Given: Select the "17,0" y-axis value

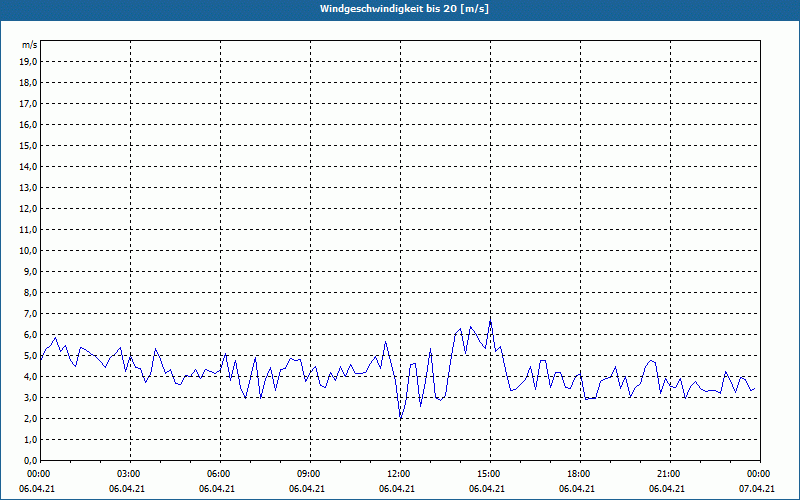Looking at the screenshot, I should click(x=29, y=104).
